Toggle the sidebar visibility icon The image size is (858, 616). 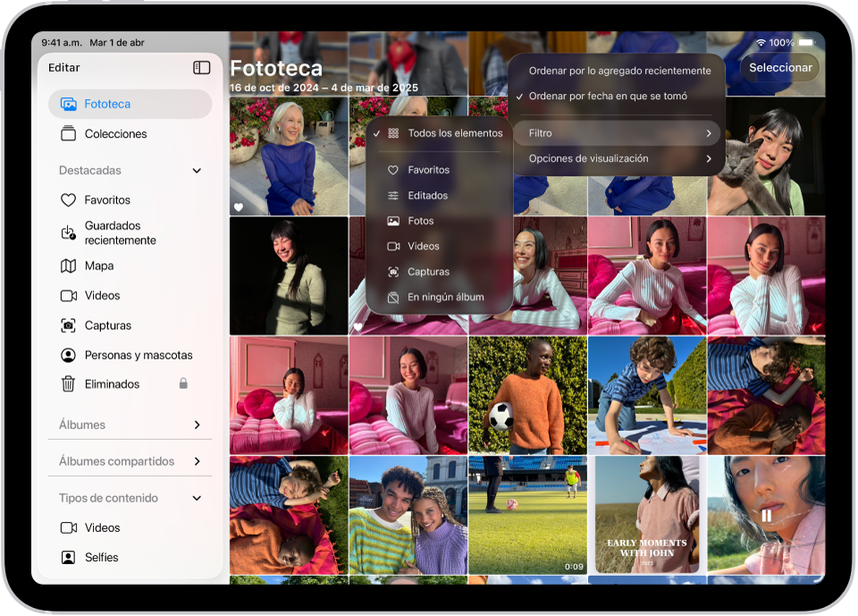coord(201,67)
